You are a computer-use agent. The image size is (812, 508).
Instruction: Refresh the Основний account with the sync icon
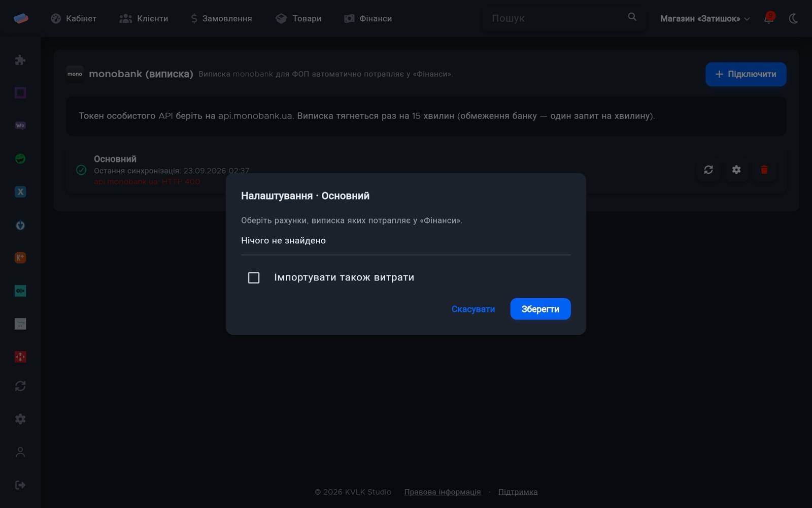point(708,170)
